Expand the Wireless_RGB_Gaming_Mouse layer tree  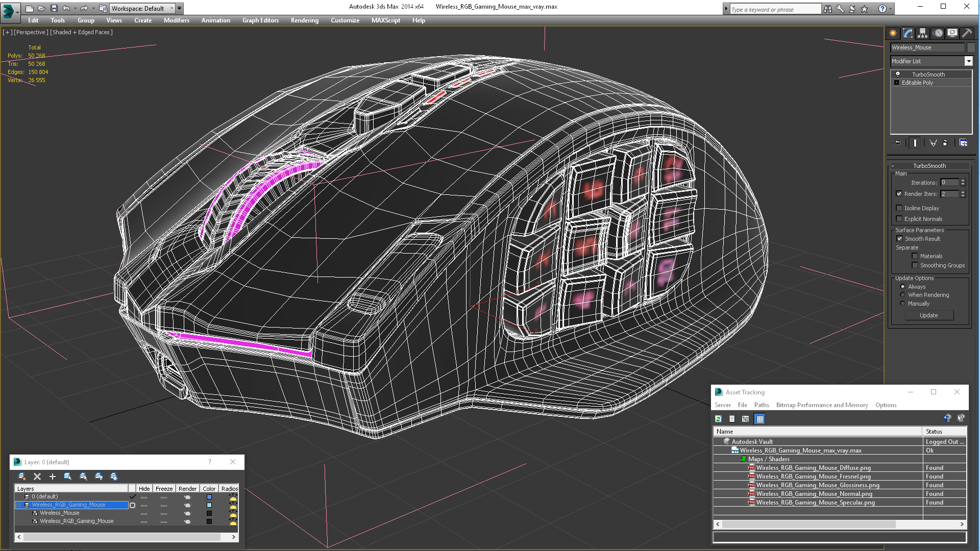(x=19, y=505)
